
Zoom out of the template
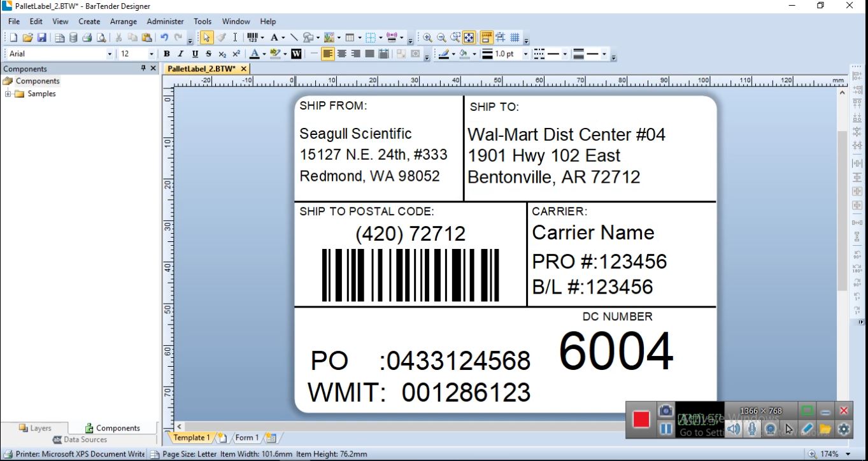(441, 38)
